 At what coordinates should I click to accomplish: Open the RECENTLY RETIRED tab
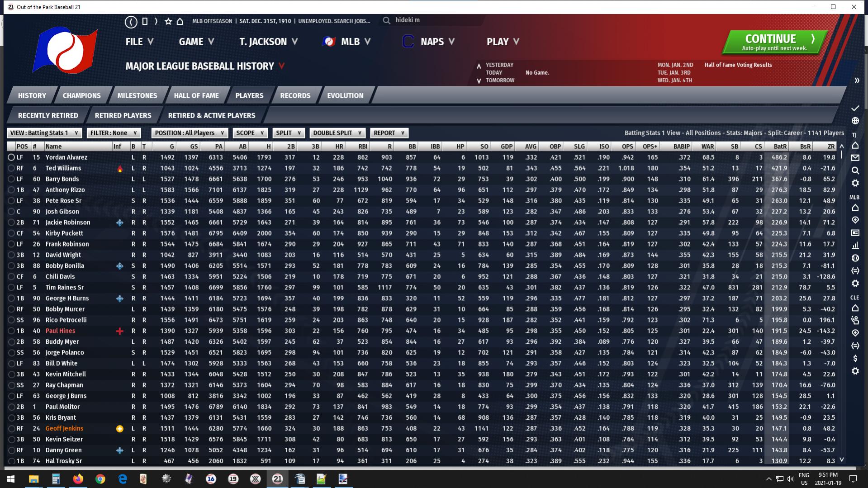(48, 115)
